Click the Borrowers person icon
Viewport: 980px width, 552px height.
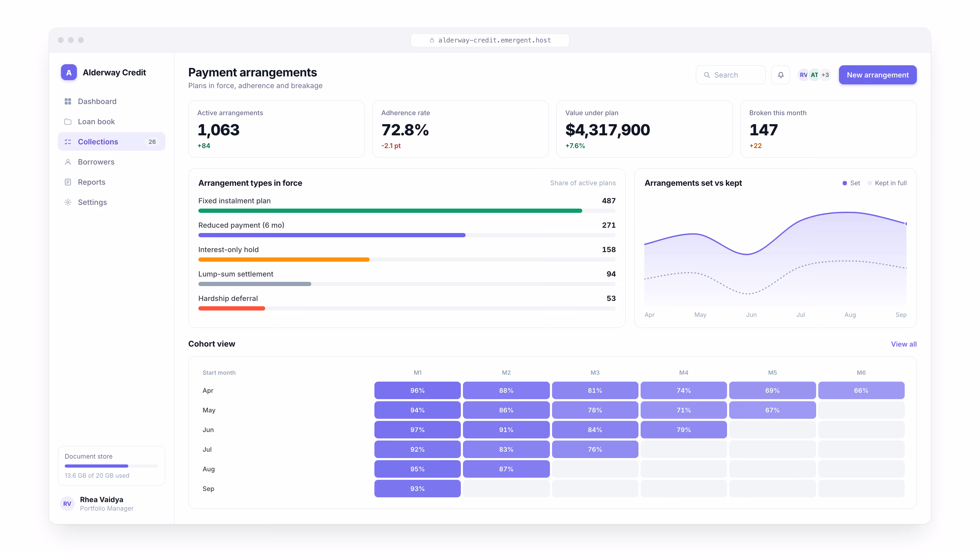click(68, 162)
